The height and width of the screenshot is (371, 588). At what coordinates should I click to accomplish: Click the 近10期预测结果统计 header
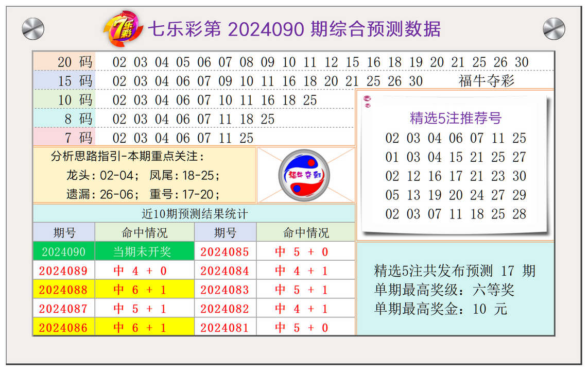[194, 214]
